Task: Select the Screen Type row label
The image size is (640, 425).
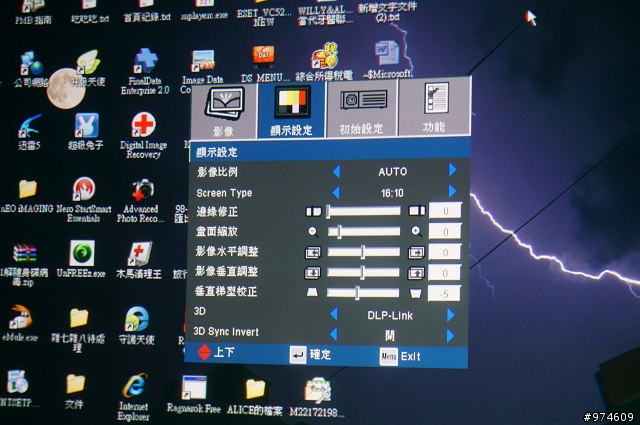Action: (x=224, y=193)
